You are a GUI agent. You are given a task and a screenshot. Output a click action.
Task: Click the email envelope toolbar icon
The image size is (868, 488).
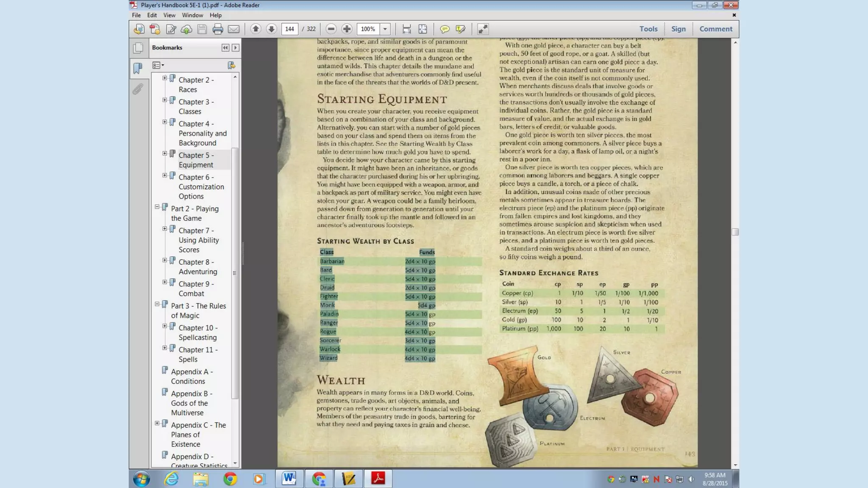(234, 29)
